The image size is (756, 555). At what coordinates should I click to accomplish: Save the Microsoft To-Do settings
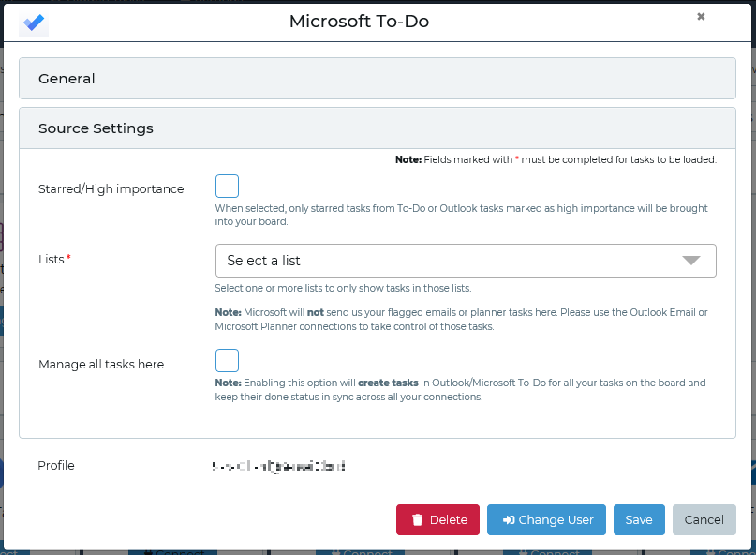click(639, 519)
